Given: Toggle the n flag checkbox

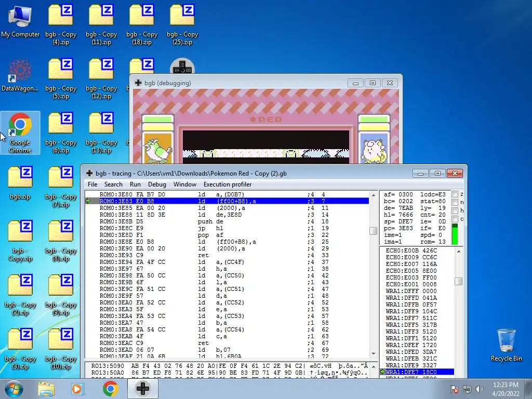Looking at the screenshot, I should click(x=455, y=202).
